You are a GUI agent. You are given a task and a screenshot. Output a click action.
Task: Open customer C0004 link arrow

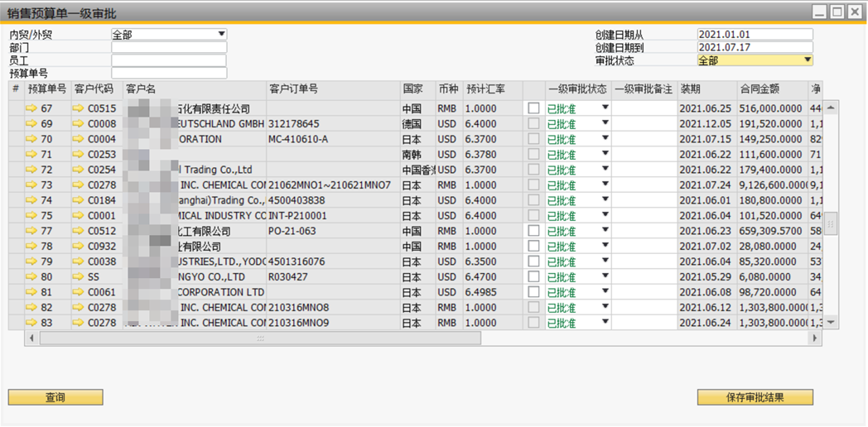tap(80, 139)
